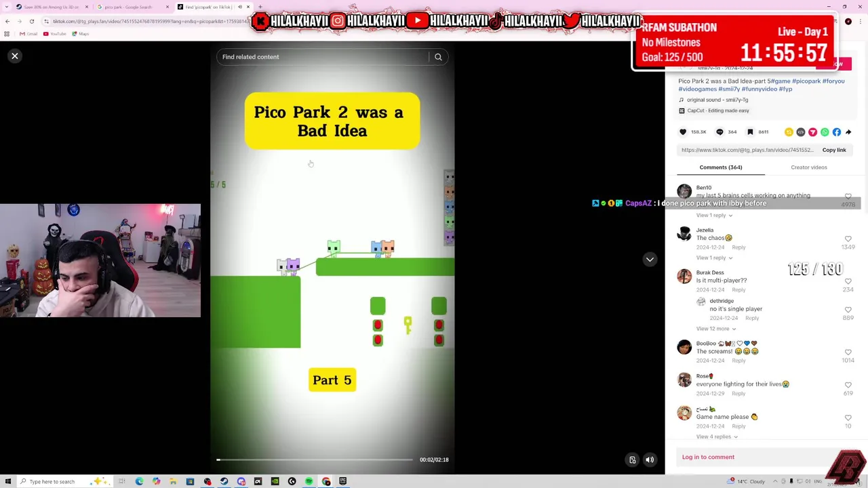Open Epic Games launcher in taskbar

[343, 481]
